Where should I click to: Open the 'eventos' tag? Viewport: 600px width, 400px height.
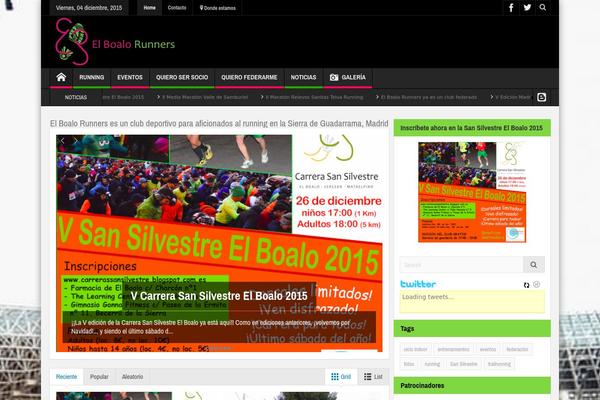(x=488, y=349)
